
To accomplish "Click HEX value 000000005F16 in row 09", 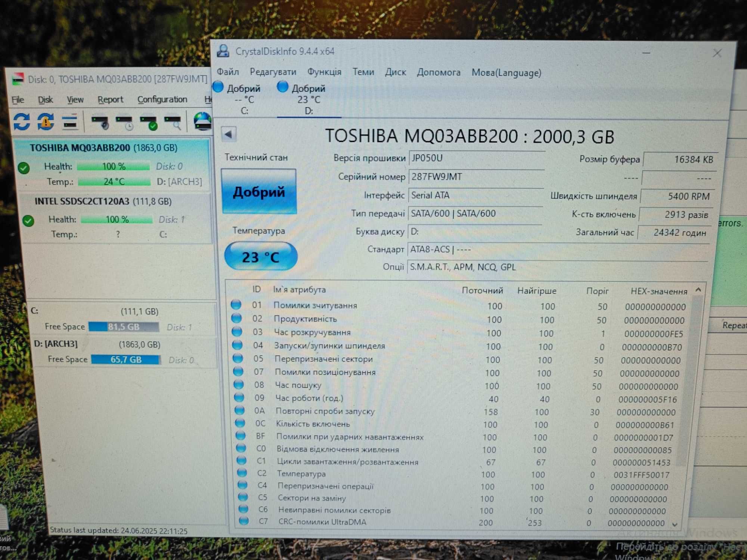I will point(647,399).
